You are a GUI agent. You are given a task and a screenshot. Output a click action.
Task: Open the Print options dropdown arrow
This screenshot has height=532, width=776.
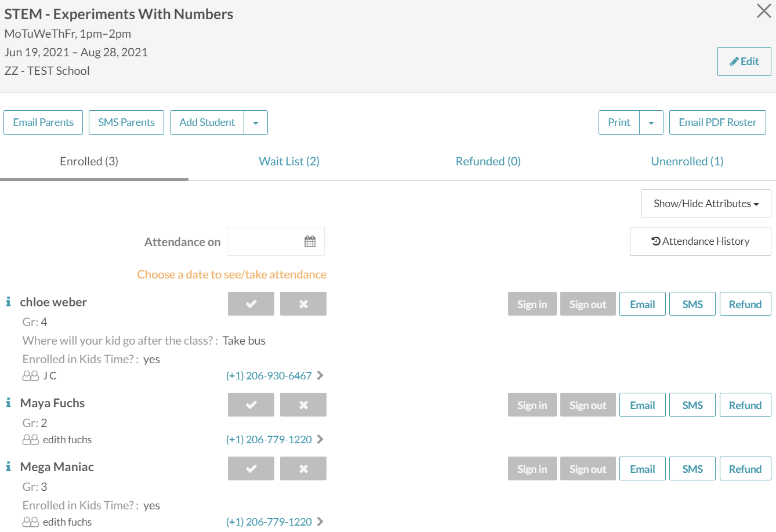[x=651, y=122]
